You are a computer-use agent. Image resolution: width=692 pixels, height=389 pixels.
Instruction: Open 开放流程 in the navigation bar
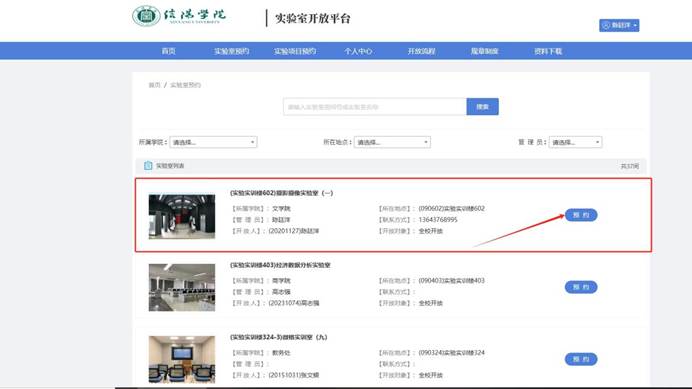(x=421, y=51)
